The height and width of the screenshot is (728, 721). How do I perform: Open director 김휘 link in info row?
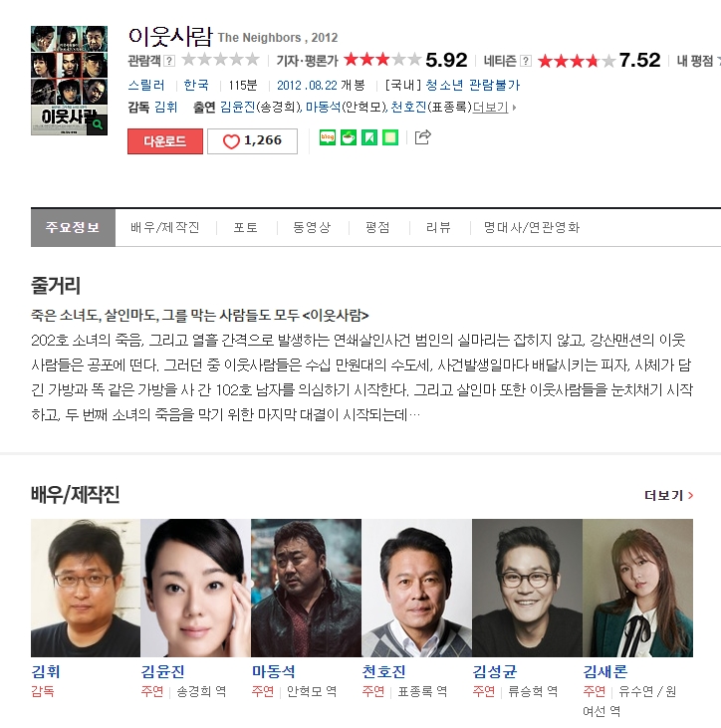click(165, 108)
